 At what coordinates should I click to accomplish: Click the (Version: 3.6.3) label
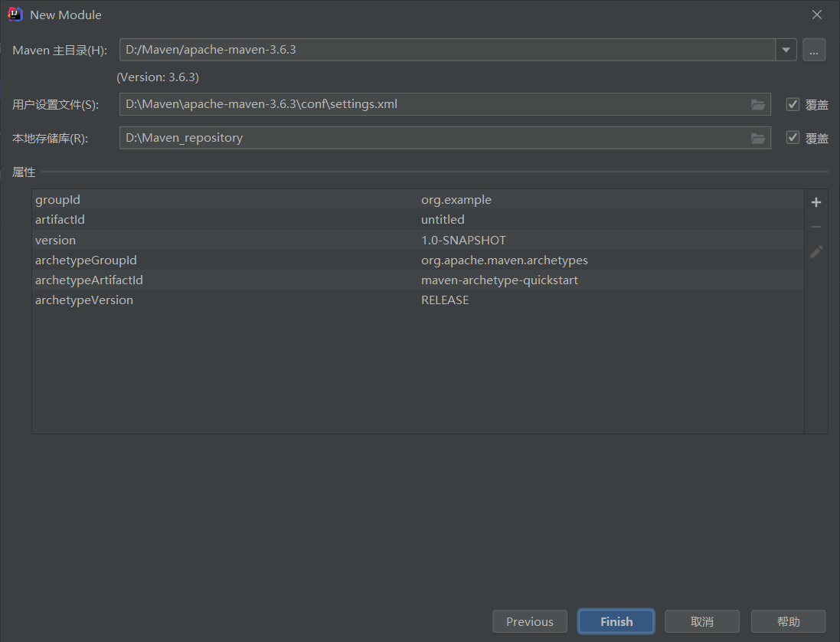pos(158,77)
